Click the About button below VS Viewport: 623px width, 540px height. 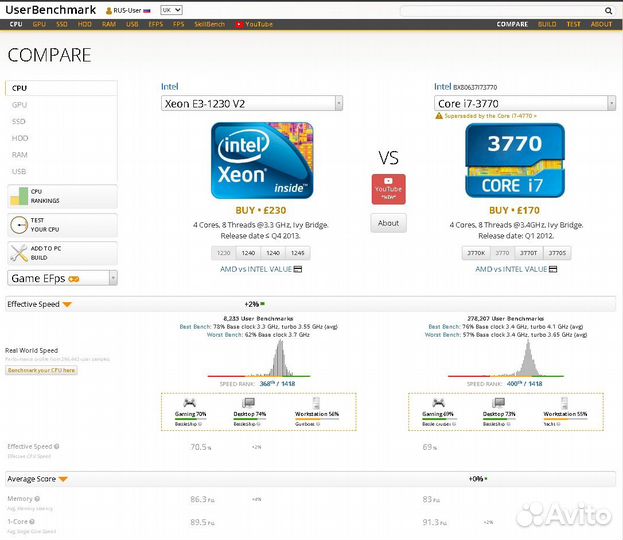tap(388, 223)
